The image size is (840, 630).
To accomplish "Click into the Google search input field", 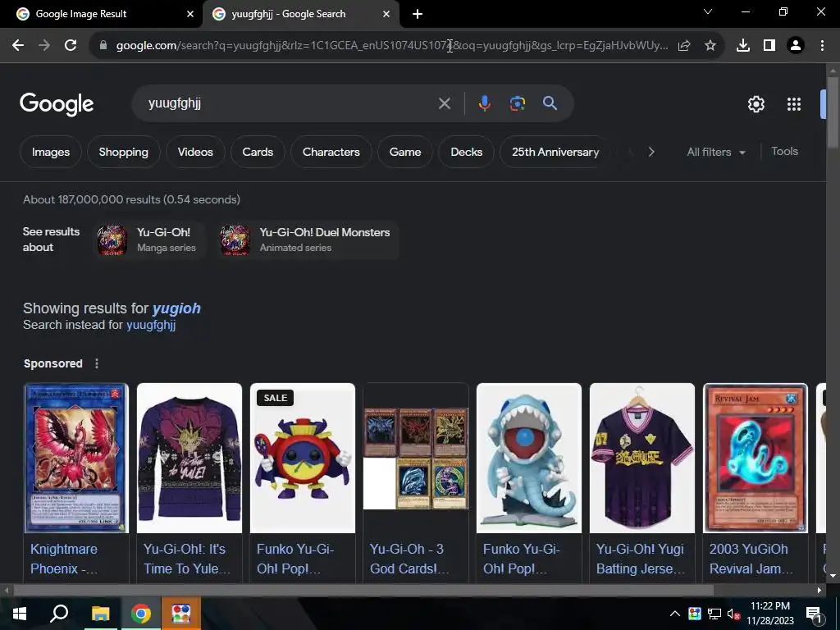I will tap(290, 103).
